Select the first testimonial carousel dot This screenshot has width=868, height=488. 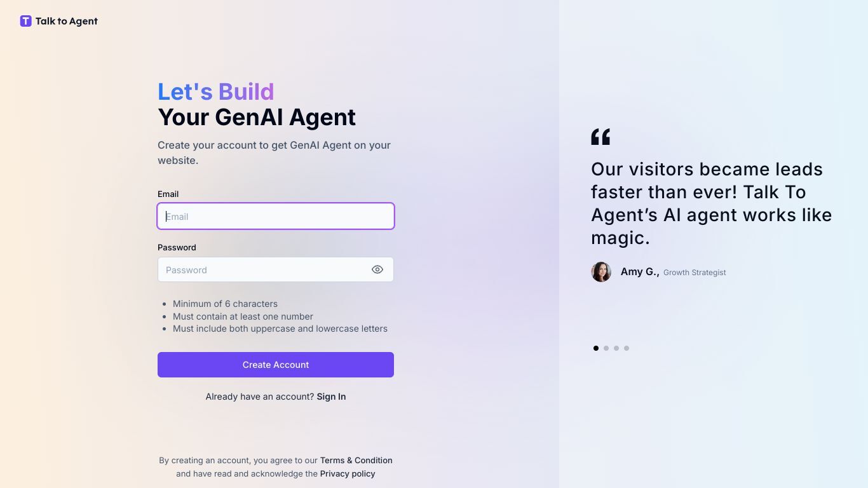pyautogui.click(x=596, y=348)
